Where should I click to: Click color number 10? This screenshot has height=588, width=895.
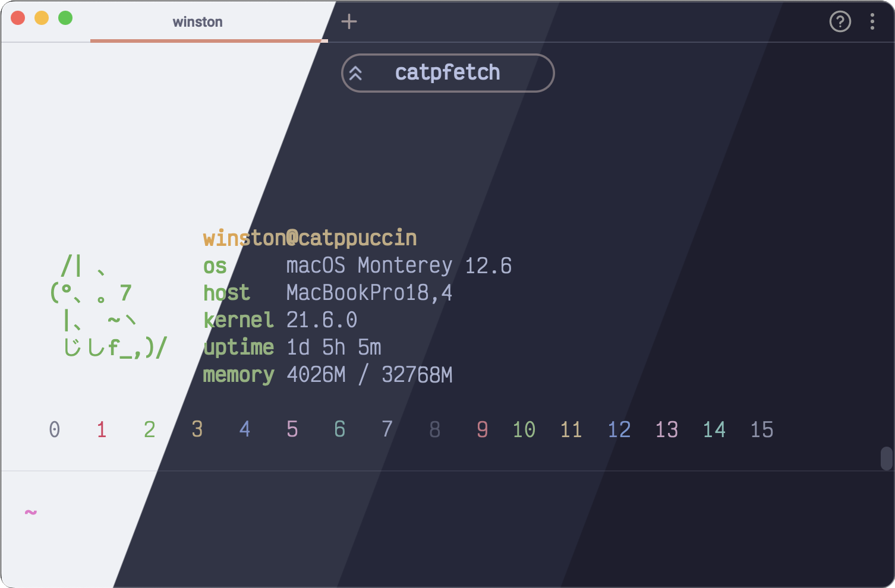click(x=524, y=429)
